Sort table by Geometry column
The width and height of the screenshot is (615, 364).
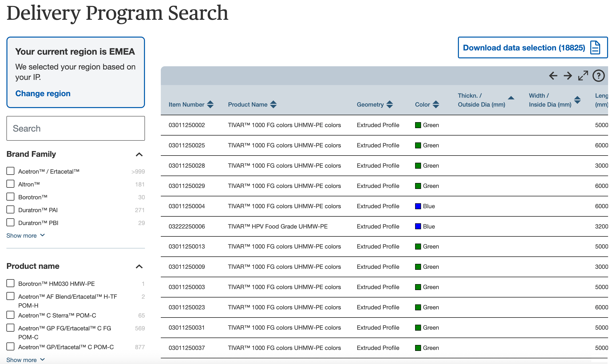click(x=389, y=104)
